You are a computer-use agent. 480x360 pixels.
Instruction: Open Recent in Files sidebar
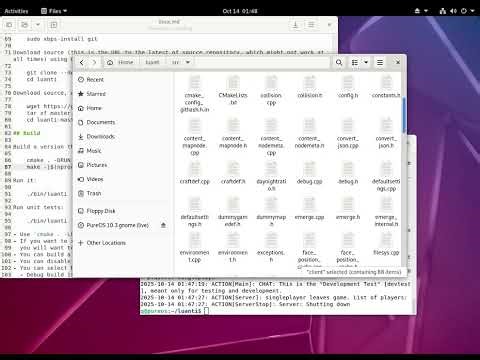[x=122, y=80]
